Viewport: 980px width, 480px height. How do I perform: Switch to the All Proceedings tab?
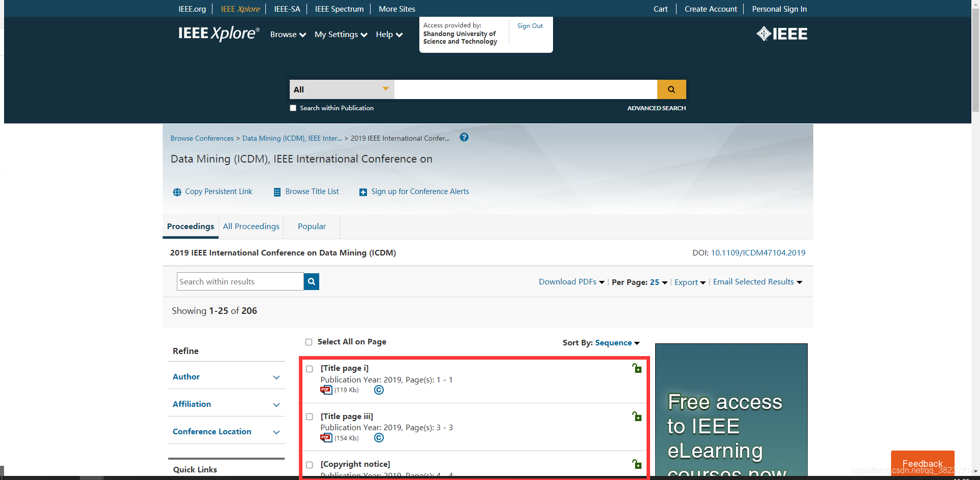point(251,227)
